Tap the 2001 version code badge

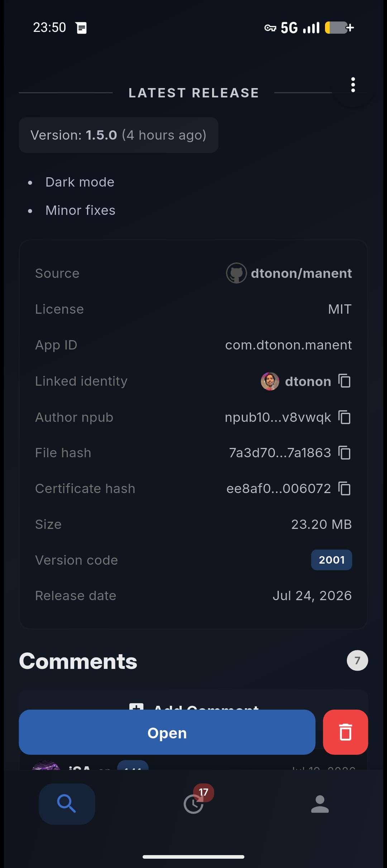(331, 560)
